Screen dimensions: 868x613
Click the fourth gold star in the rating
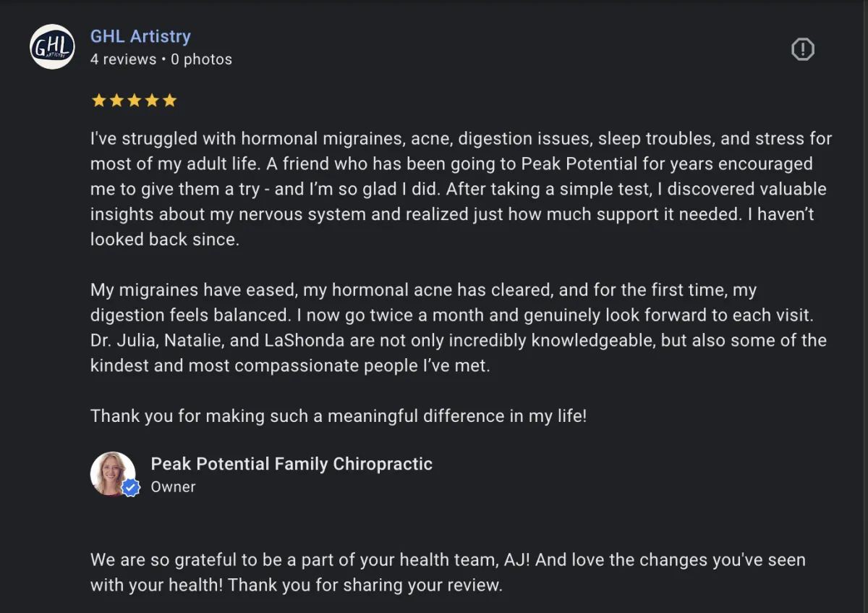pyautogui.click(x=152, y=101)
